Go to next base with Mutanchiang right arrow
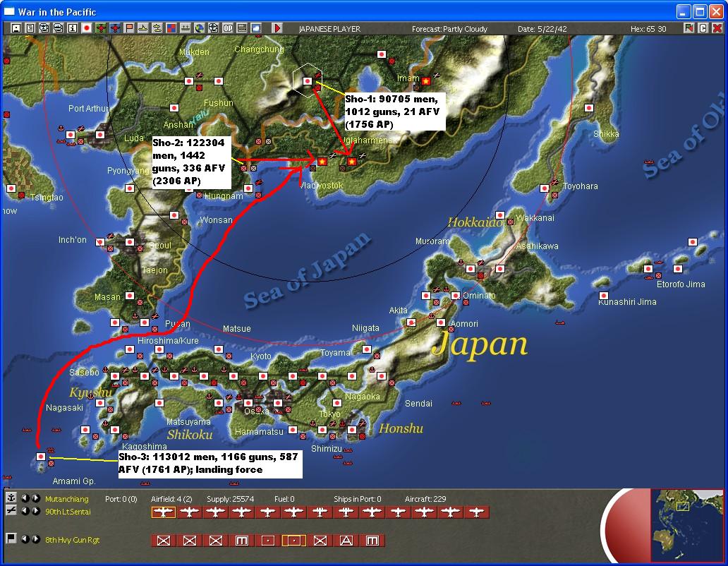 35,498
